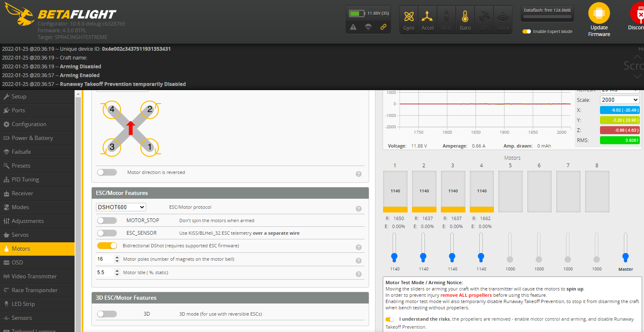Toggle the MOTOR_STOP switch
Screen dimensions: 644x332
107,220
